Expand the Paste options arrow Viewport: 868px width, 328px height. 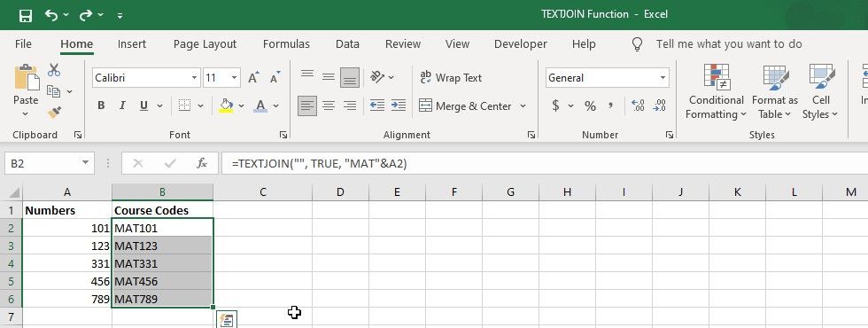[26, 114]
